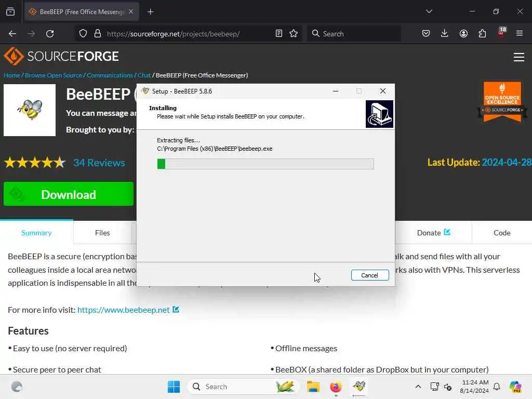Open the Firefox downloads panel
This screenshot has height=399, width=532.
445,34
